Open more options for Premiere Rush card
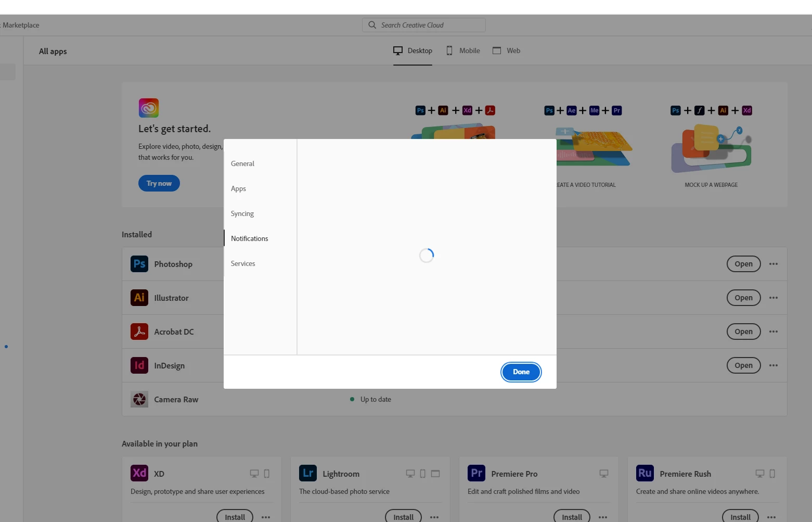Screen dimensions: 812x522 click(771, 517)
